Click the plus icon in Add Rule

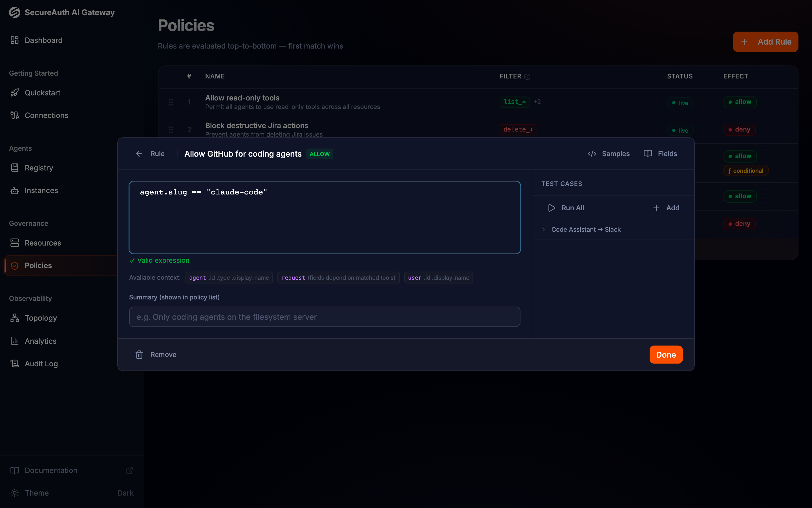point(744,42)
